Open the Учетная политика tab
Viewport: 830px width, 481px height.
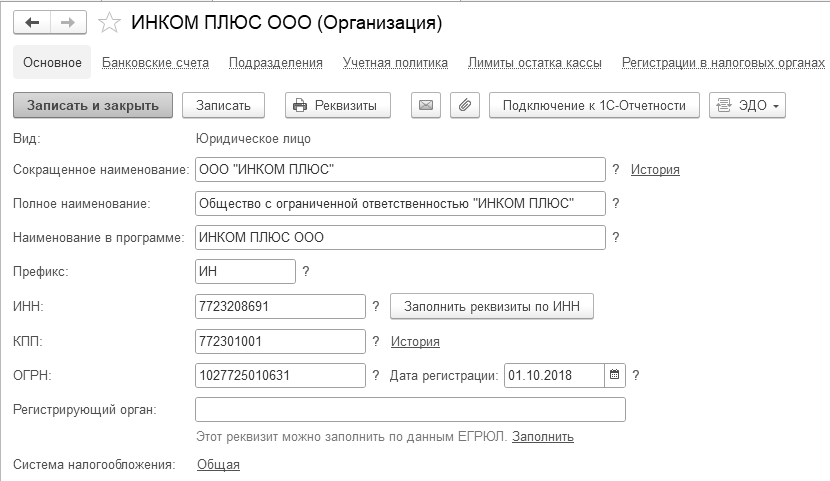pos(395,62)
